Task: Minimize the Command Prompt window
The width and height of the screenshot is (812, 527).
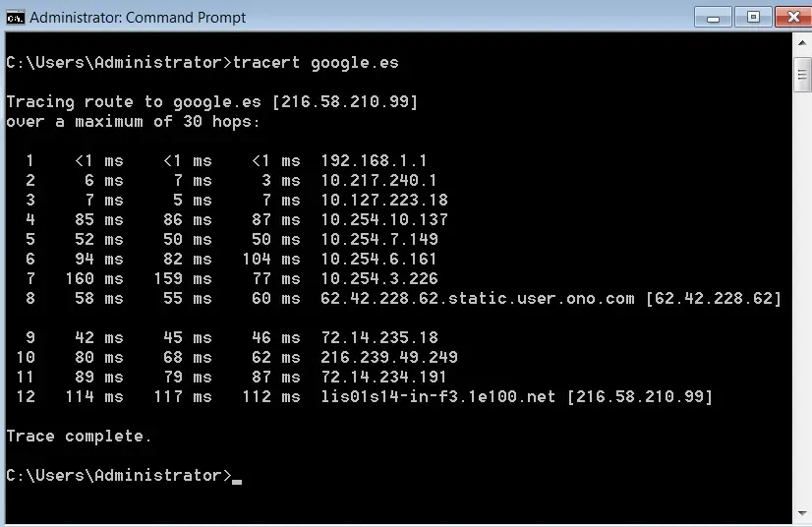Action: point(713,17)
